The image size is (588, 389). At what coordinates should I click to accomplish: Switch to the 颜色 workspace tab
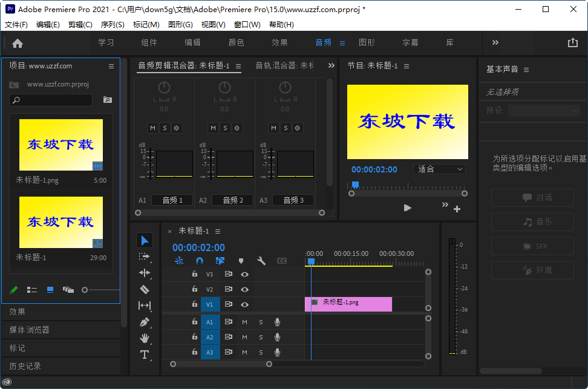coord(237,42)
